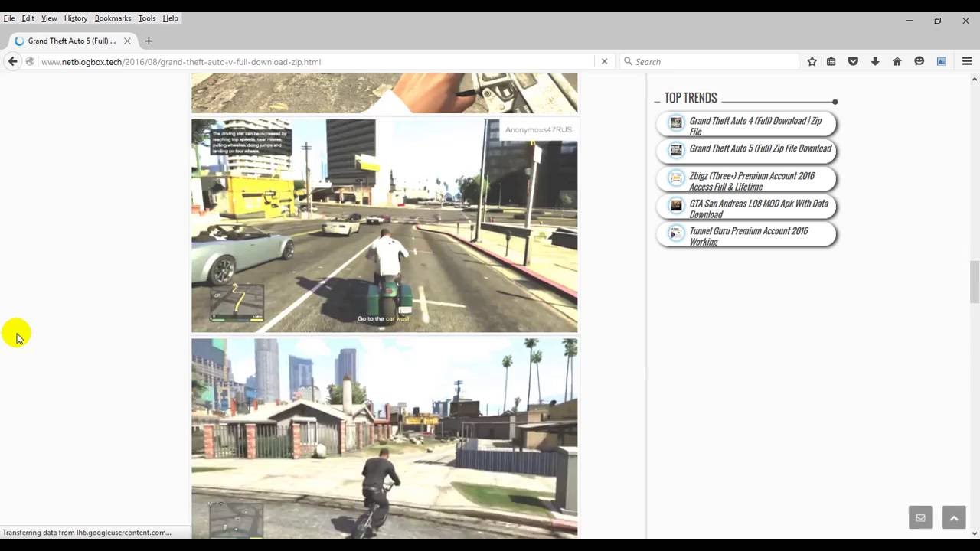
Task: Open the History menu
Action: (76, 18)
